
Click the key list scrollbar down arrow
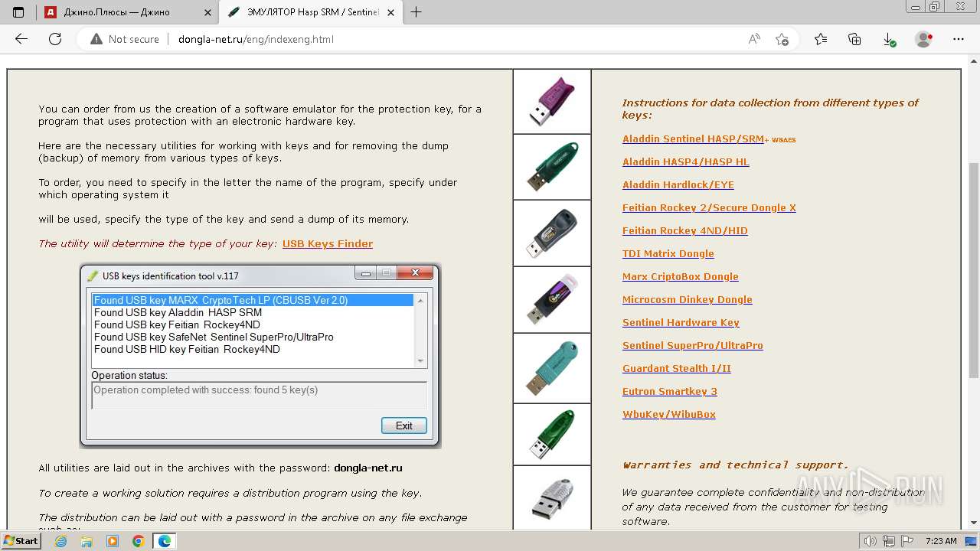click(420, 361)
